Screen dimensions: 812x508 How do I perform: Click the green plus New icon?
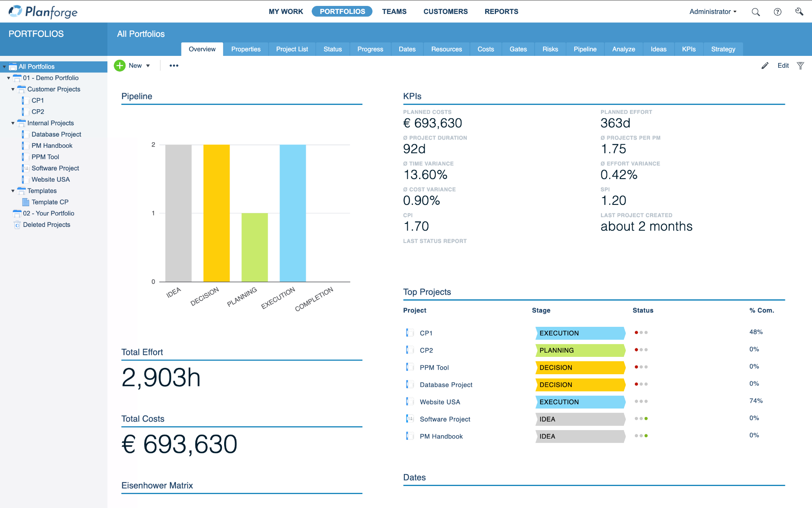coord(120,66)
